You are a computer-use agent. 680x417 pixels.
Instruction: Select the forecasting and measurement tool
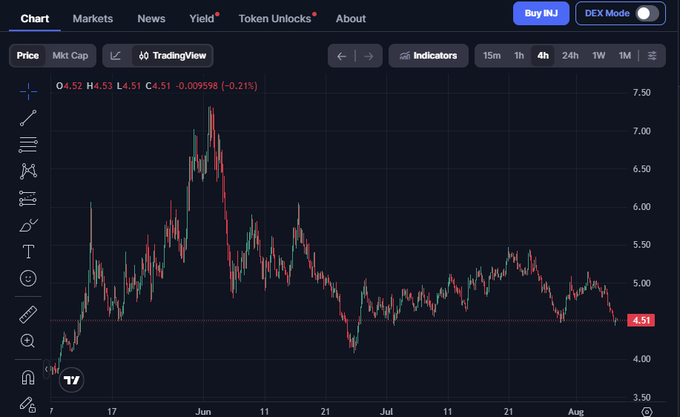pyautogui.click(x=28, y=198)
